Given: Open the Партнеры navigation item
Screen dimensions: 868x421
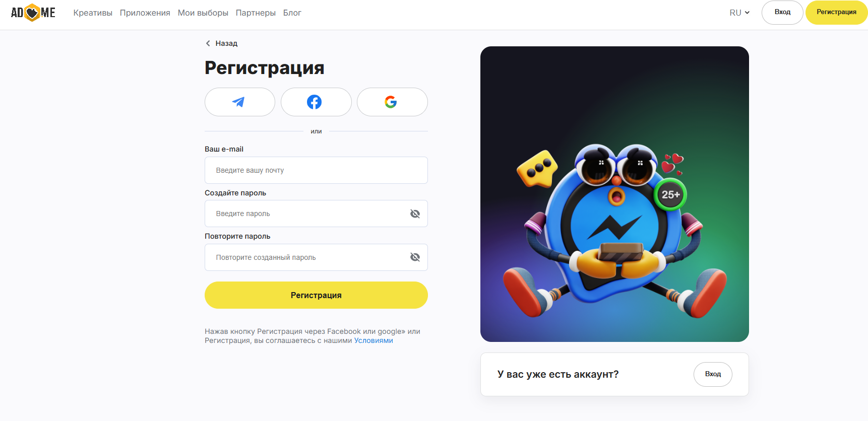Looking at the screenshot, I should (256, 13).
